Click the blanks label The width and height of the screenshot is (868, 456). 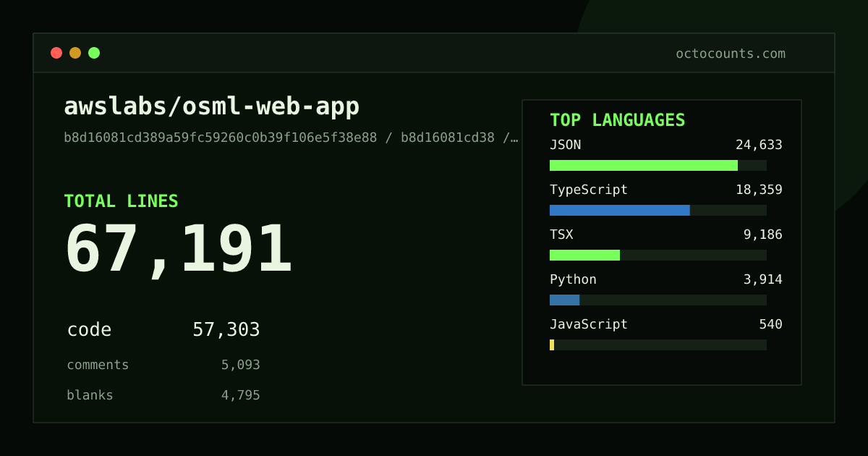90,395
